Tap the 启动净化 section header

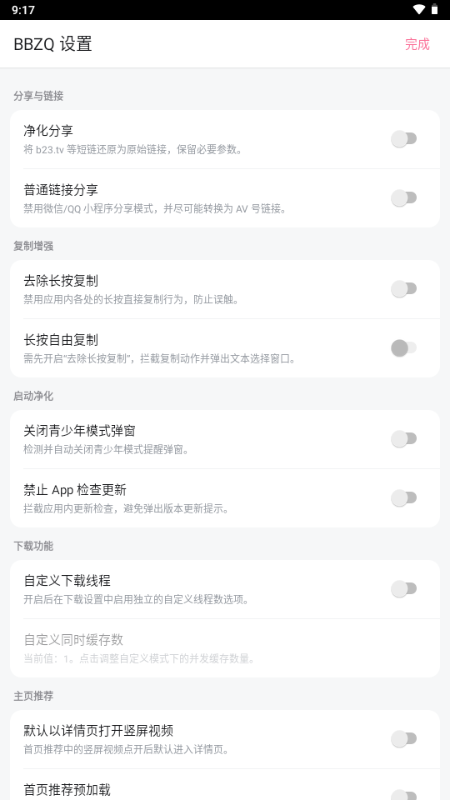[33, 396]
